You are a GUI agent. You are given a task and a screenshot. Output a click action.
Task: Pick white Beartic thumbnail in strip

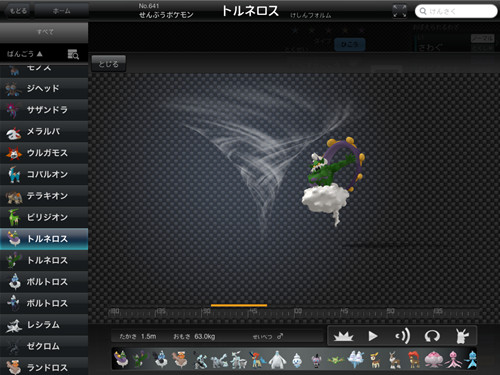click(x=277, y=360)
